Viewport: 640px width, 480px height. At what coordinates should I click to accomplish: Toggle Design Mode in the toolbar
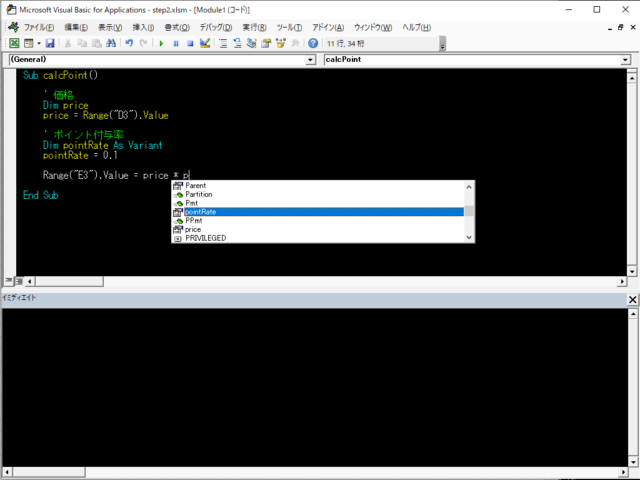204,44
